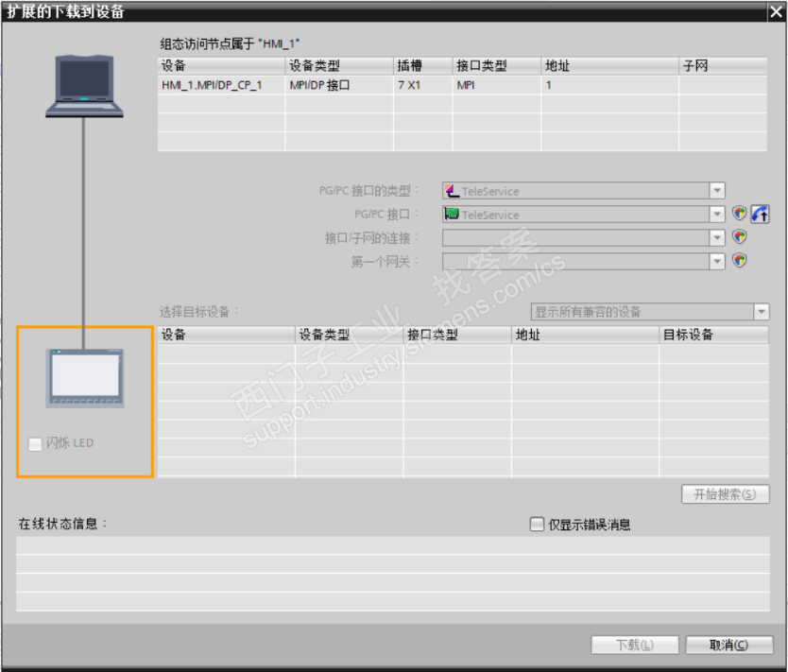The height and width of the screenshot is (672, 788).
Task: Click the blue TeleService connection arrow icon
Action: (x=760, y=215)
